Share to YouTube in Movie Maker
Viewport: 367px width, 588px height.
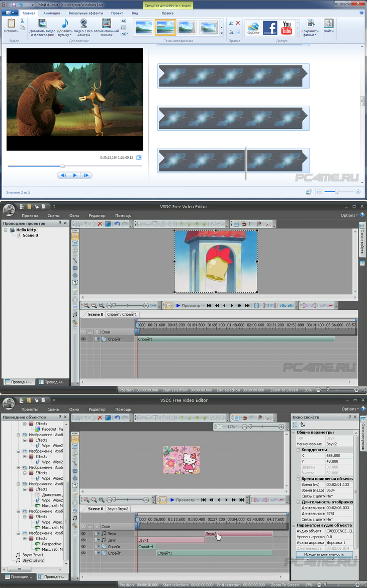(x=287, y=28)
